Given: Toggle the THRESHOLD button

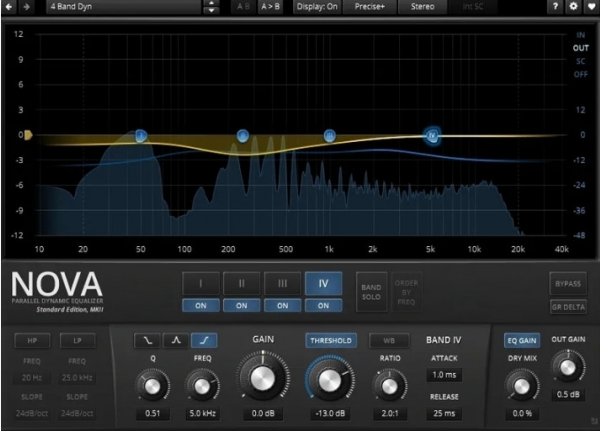Looking at the screenshot, I should pos(331,340).
